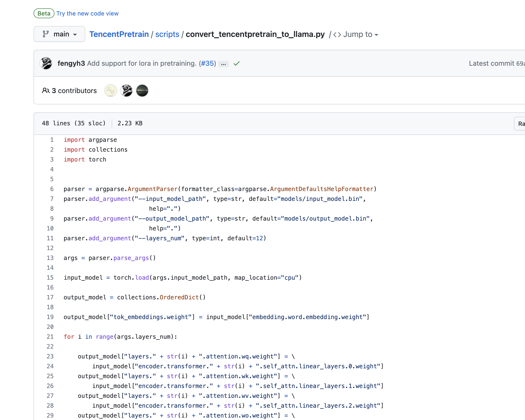525x420 pixels.
Task: Open TencentPretrain repository link
Action: (x=119, y=34)
